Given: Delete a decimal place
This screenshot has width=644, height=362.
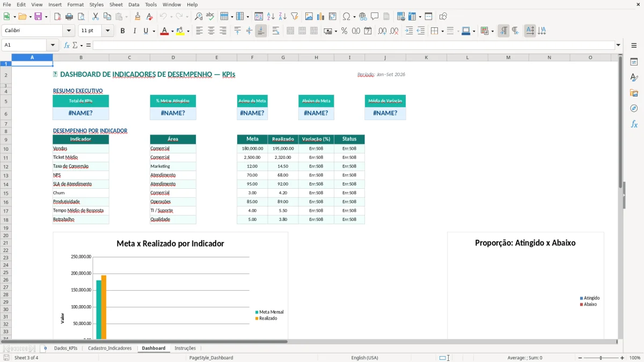Looking at the screenshot, I should (394, 31).
